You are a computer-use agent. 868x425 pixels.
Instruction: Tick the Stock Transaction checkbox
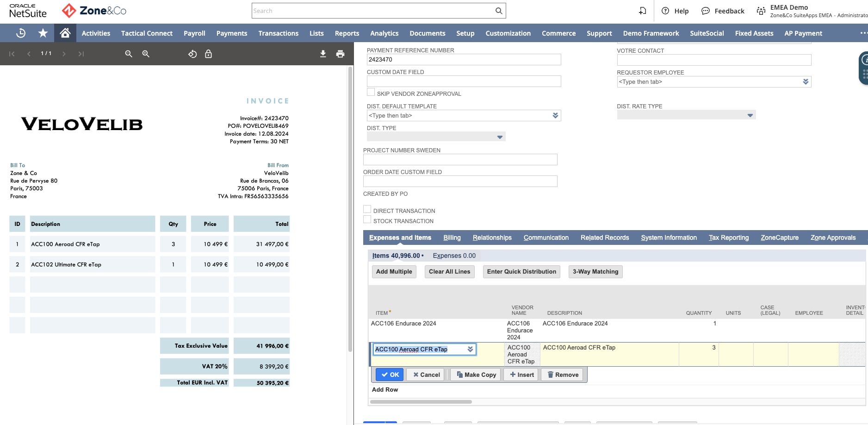[367, 219]
